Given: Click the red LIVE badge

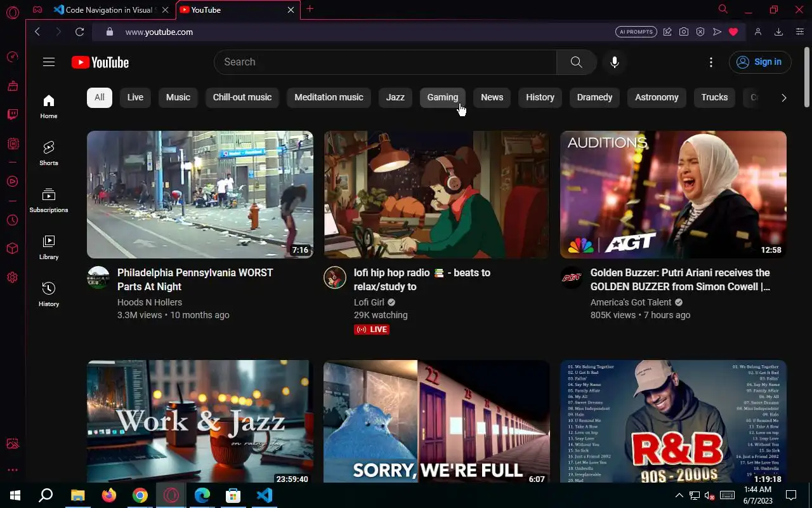Looking at the screenshot, I should (x=372, y=330).
